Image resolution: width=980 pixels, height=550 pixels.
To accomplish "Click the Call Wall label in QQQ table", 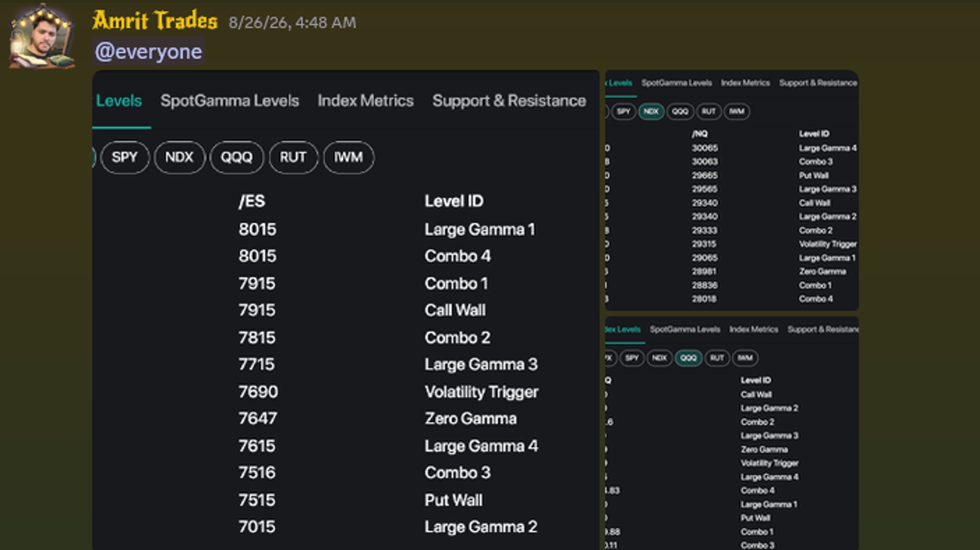I will coord(756,395).
